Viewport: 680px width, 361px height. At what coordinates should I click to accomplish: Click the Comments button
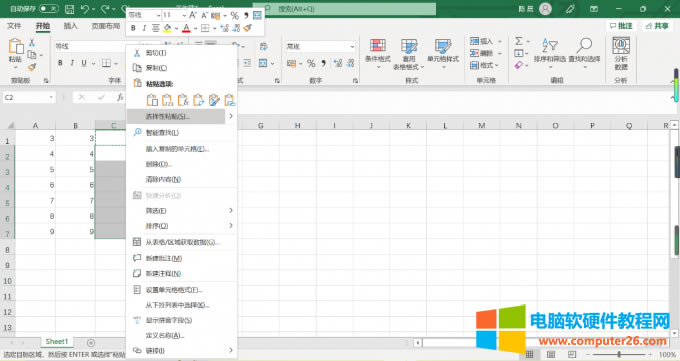[x=621, y=26]
